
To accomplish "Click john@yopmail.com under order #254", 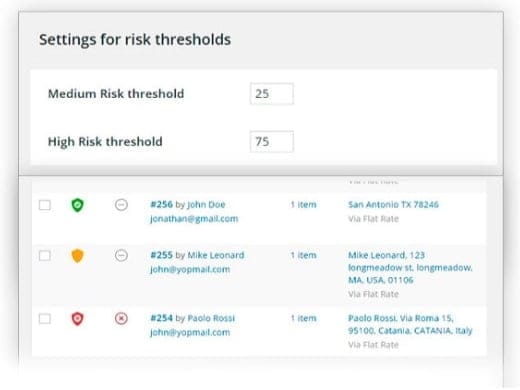I will coord(190,332).
